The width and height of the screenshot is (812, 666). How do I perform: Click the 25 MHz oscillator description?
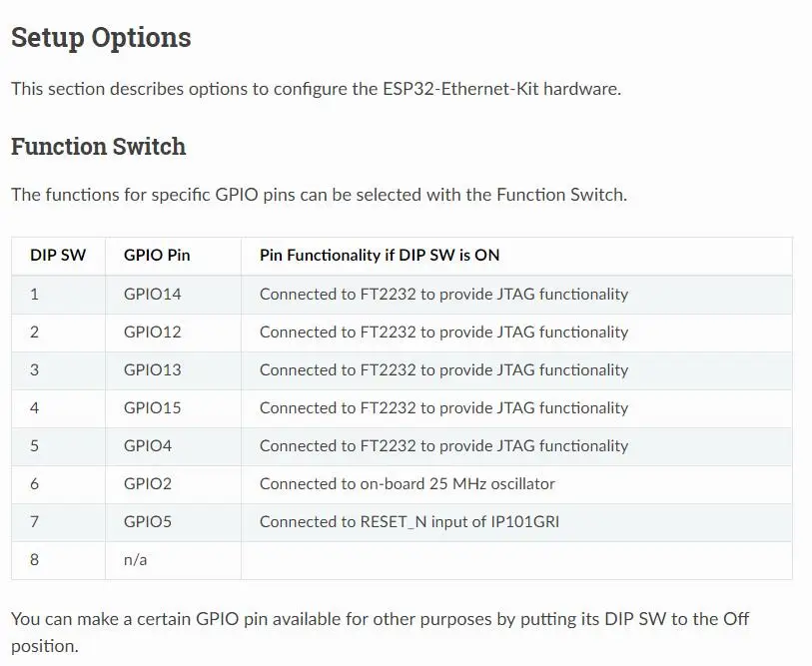tap(406, 484)
